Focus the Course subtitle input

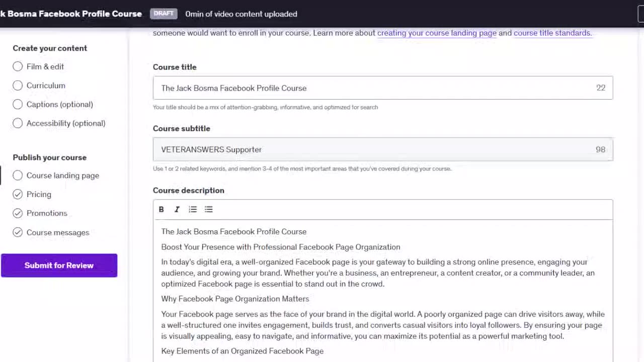pos(372,149)
